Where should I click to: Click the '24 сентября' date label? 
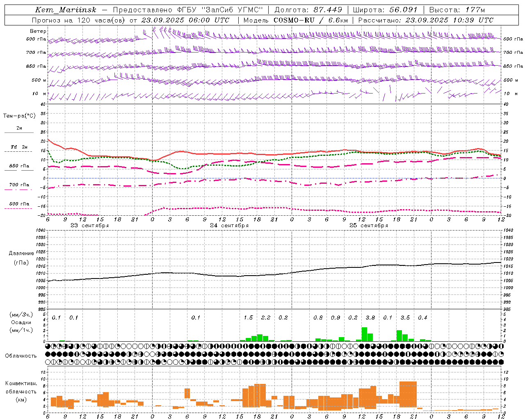(229, 226)
